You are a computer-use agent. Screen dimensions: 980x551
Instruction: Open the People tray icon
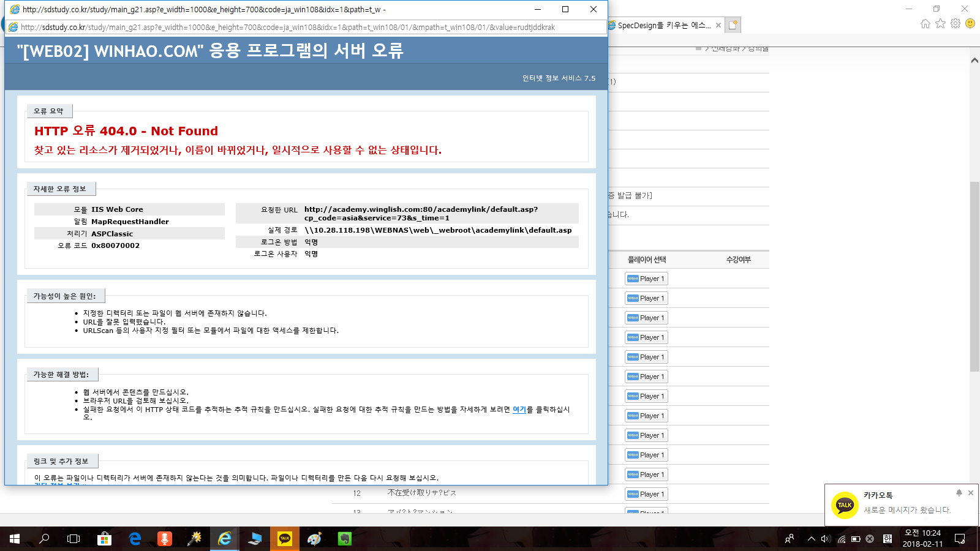point(790,539)
